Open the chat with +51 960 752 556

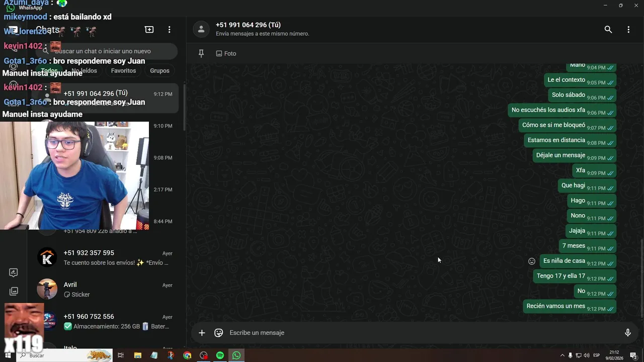(105, 321)
